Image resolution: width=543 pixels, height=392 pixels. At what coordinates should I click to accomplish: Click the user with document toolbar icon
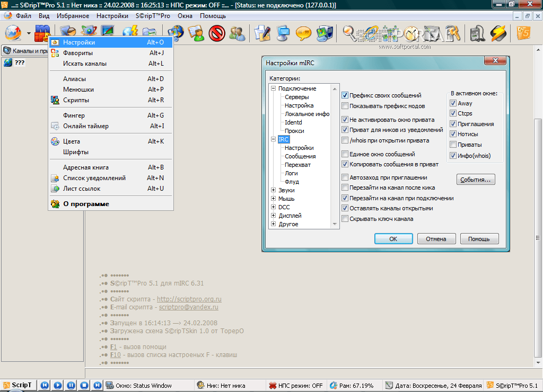pos(196,33)
